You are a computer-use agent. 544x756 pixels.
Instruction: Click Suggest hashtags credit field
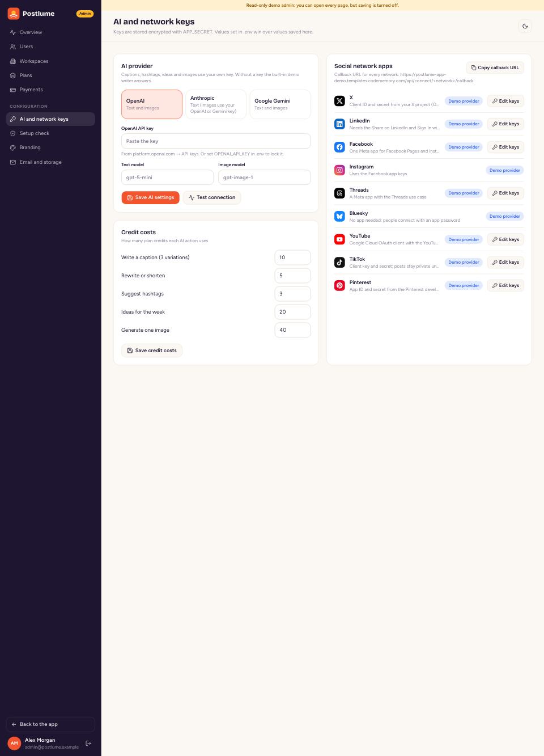pyautogui.click(x=292, y=294)
